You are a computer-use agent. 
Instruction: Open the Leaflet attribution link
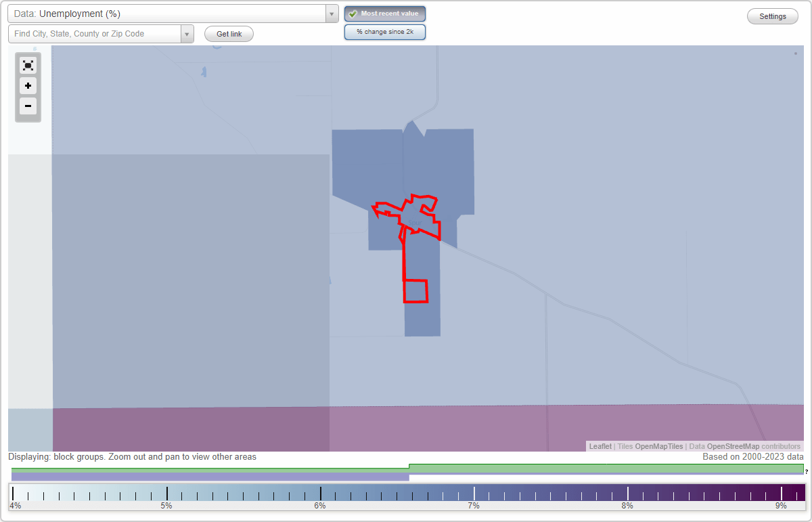pos(600,446)
